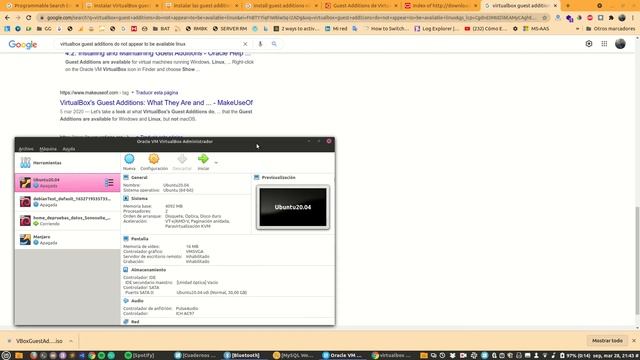Open the MS-AAS bookmark
Screen dimensions: 640x360
tap(536, 29)
